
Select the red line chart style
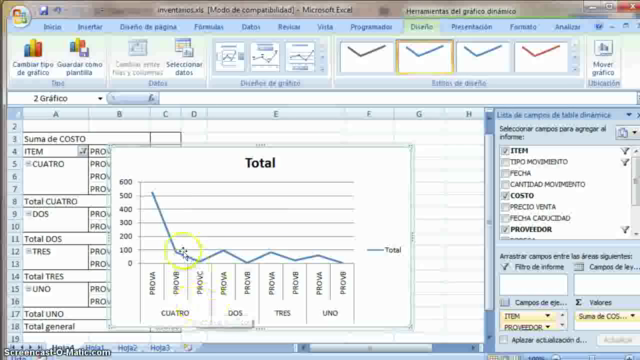coord(541,57)
